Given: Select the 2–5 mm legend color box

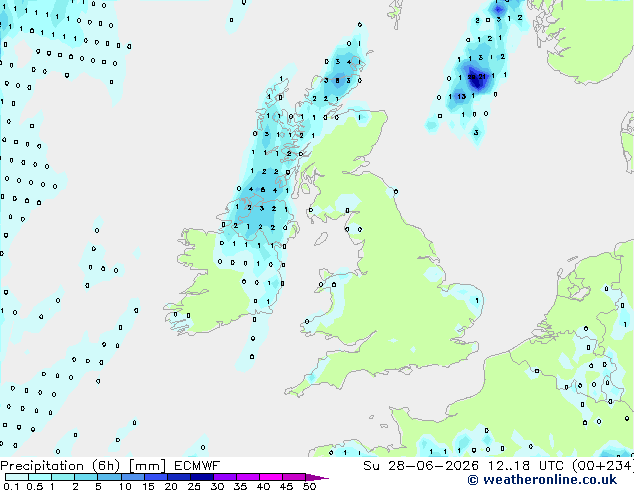Looking at the screenshot, I should pos(86,477).
